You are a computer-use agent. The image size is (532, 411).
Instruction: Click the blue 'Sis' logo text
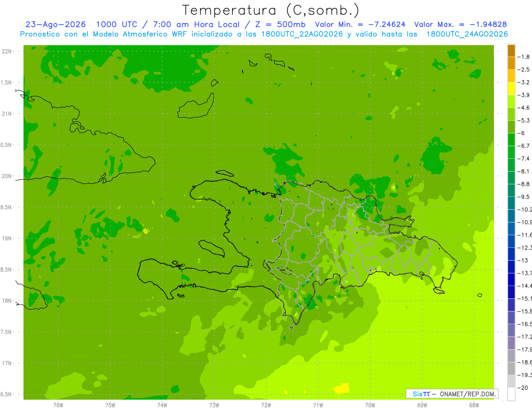[x=418, y=394]
